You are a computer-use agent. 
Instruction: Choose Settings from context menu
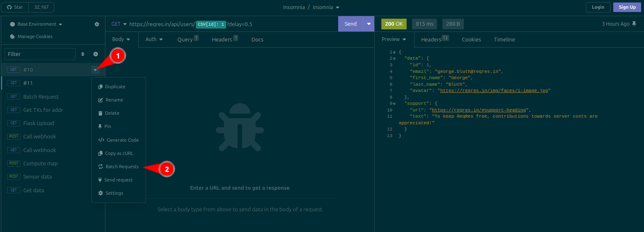click(x=119, y=193)
